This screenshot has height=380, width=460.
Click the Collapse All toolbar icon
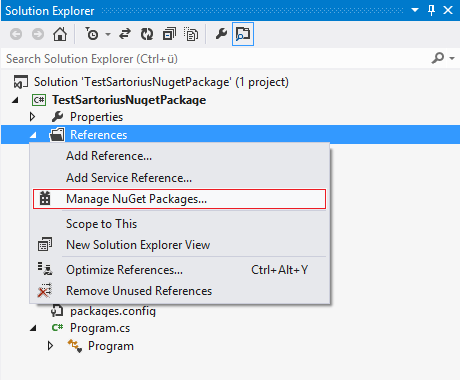(169, 34)
